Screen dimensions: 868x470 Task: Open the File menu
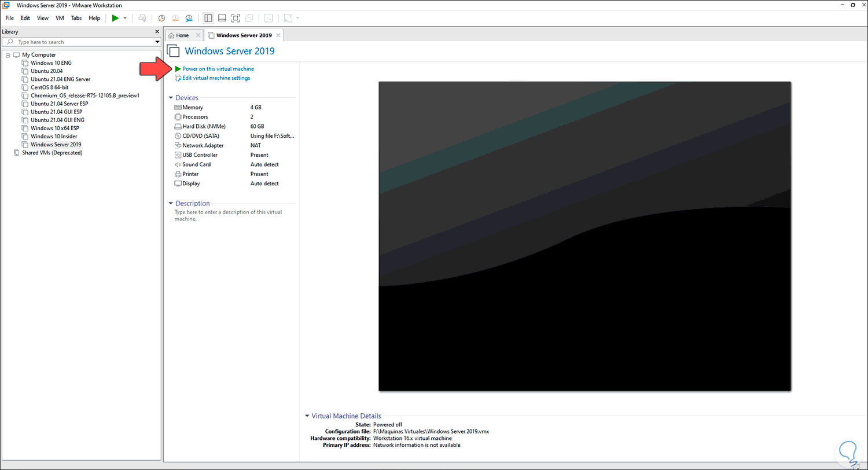[x=10, y=18]
